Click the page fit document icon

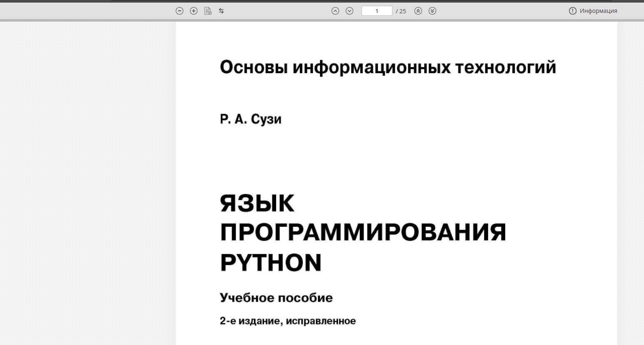(208, 11)
